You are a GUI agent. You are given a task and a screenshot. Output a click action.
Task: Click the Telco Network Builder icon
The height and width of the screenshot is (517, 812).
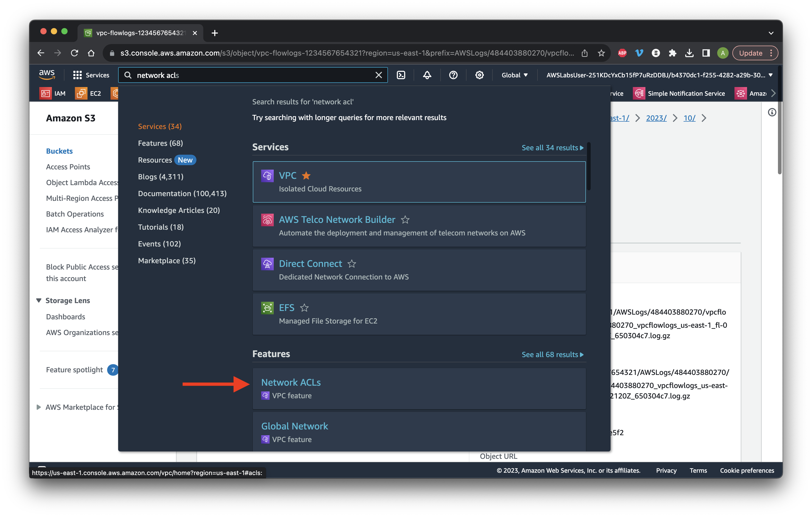pyautogui.click(x=267, y=220)
